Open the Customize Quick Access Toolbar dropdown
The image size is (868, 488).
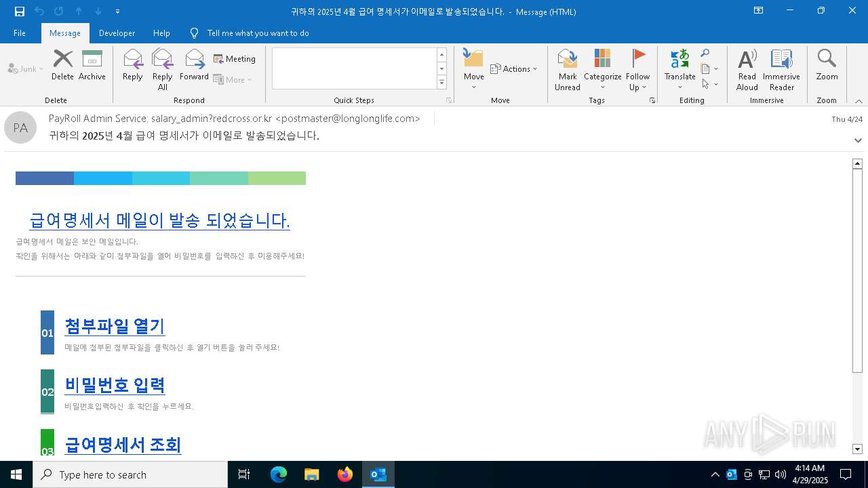[117, 11]
